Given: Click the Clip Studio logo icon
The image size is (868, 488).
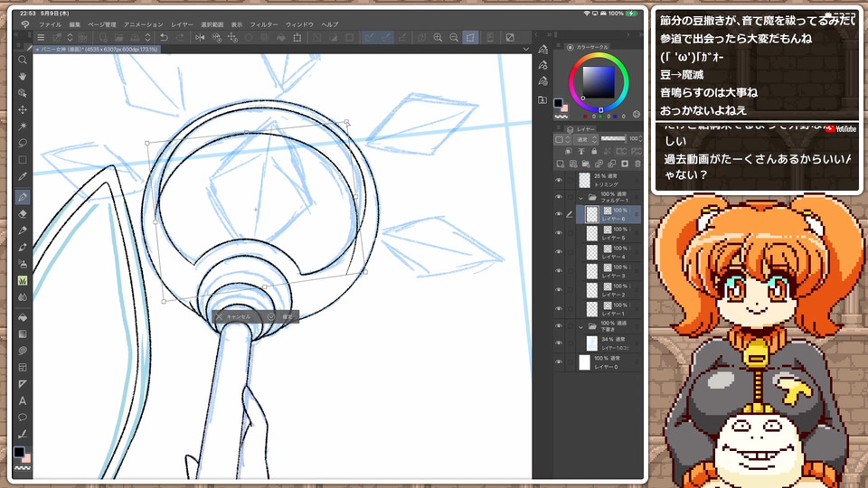Looking at the screenshot, I should (x=25, y=24).
